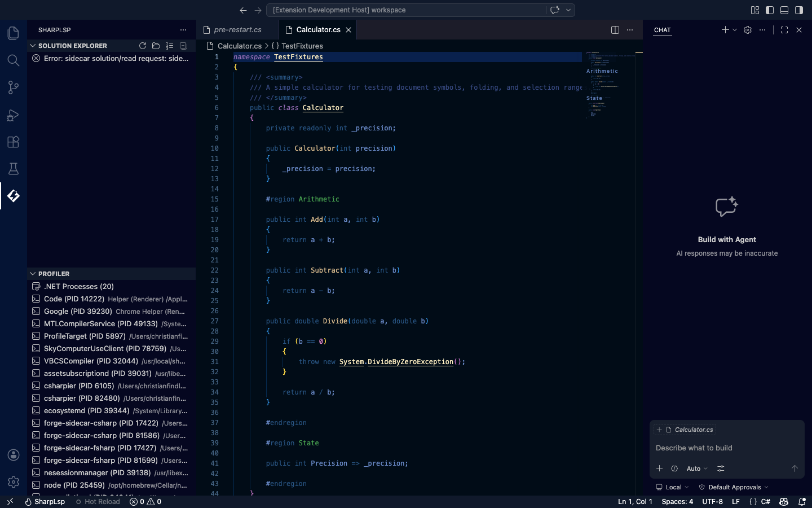
Task: Open the notifications bell in status bar
Action: 802,501
